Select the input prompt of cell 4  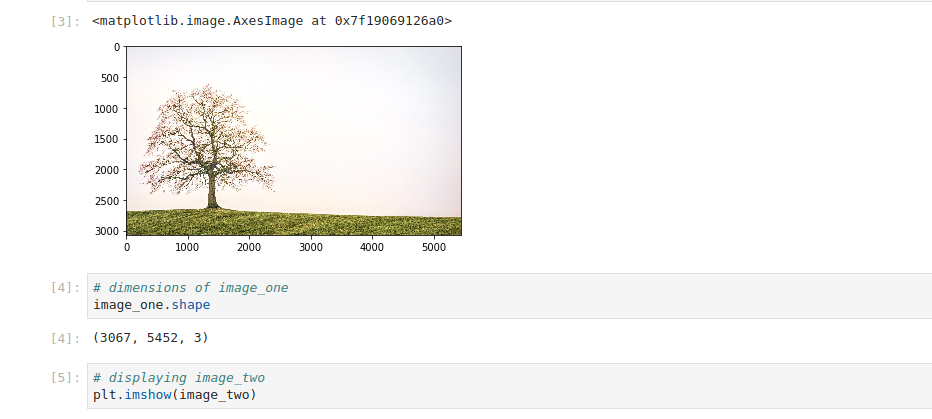tap(65, 288)
